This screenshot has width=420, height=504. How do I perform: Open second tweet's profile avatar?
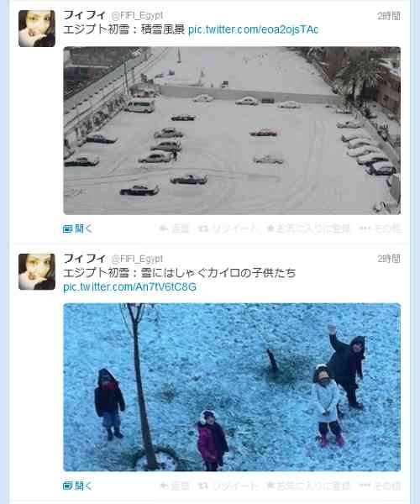pyautogui.click(x=37, y=271)
